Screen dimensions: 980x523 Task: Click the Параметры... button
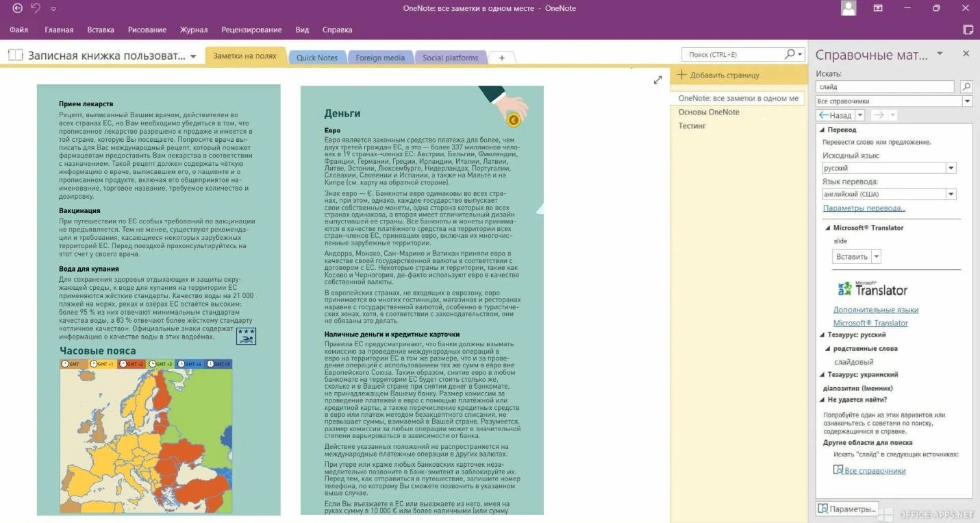click(x=847, y=509)
